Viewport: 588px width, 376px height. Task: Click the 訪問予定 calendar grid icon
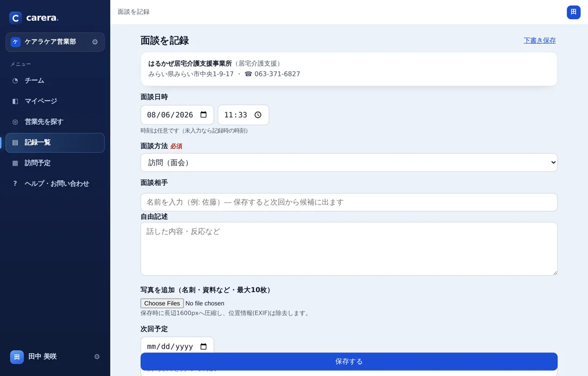pyautogui.click(x=15, y=163)
